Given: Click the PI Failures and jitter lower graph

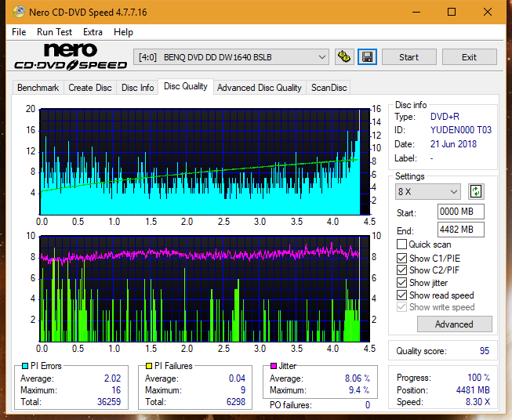Looking at the screenshot, I should (205, 288).
